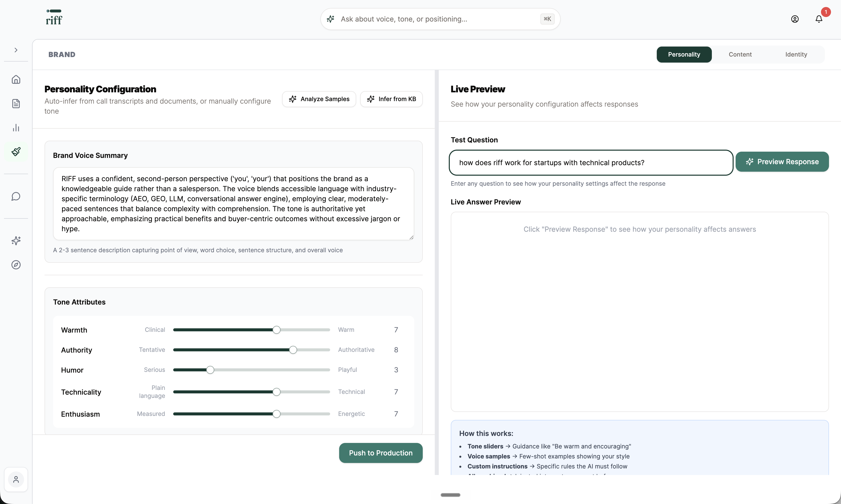Switch to the Content tab
The width and height of the screenshot is (841, 504).
(x=740, y=54)
